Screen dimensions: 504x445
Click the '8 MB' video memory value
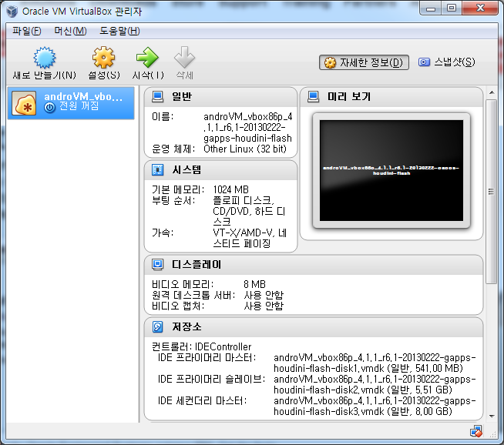click(x=254, y=284)
